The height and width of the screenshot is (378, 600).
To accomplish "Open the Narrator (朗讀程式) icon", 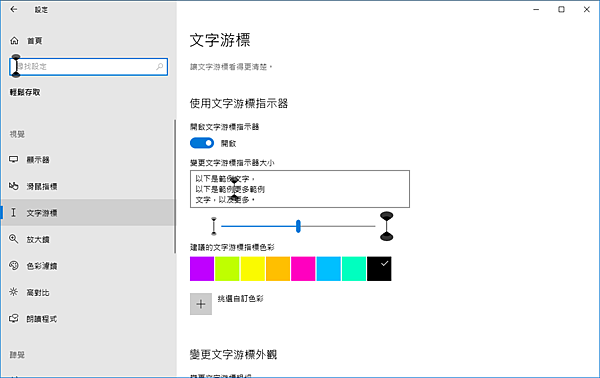I will 14,318.
